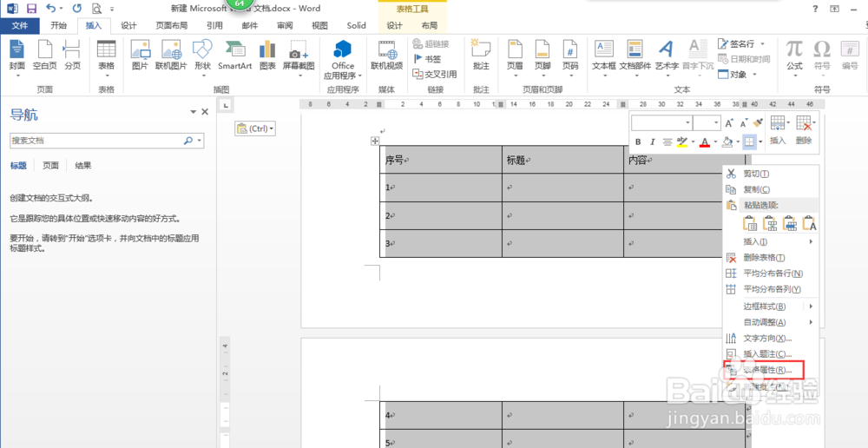Insert a cover page (封面)
Viewport: 868px width, 448px height.
point(17,59)
